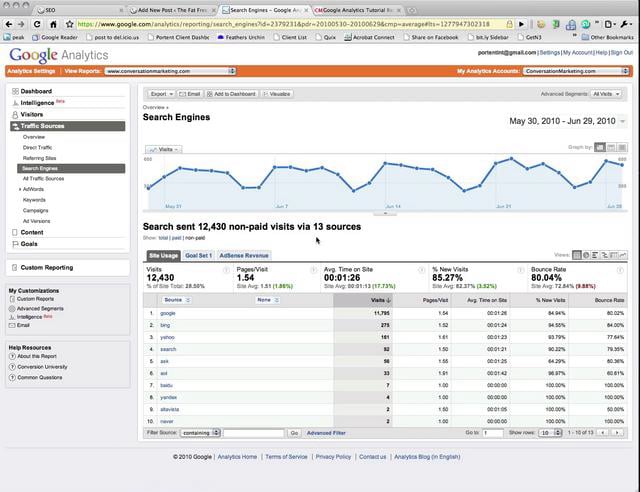Open the None secondary dimension dropdown

[x=268, y=300]
